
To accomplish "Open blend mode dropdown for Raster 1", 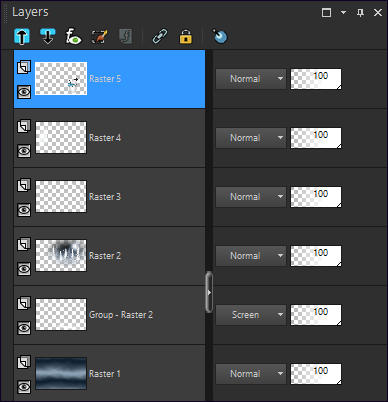I will pyautogui.click(x=251, y=374).
